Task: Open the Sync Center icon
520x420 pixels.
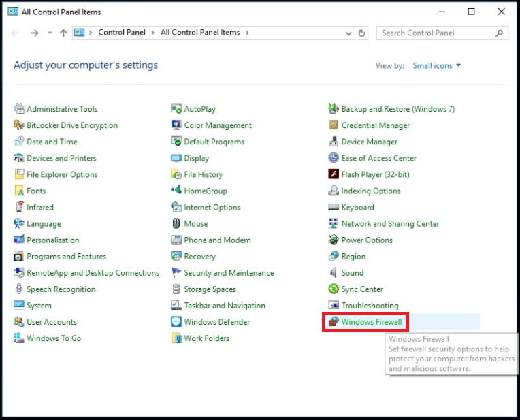Action: pyautogui.click(x=334, y=289)
